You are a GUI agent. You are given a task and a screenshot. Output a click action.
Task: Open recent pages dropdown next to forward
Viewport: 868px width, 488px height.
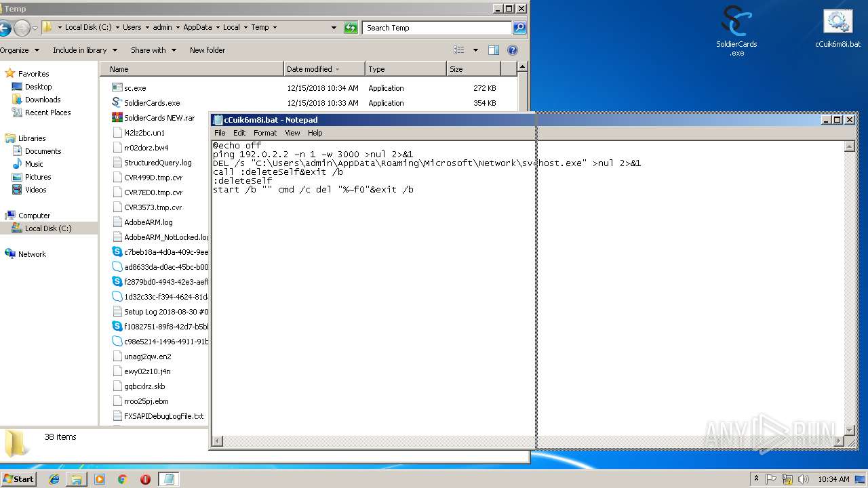(x=35, y=28)
